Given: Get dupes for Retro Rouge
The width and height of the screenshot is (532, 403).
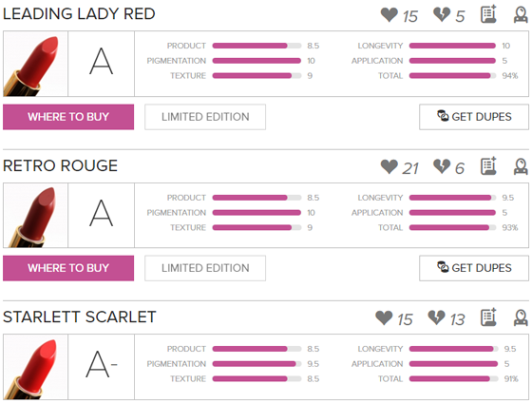Looking at the screenshot, I should (474, 268).
